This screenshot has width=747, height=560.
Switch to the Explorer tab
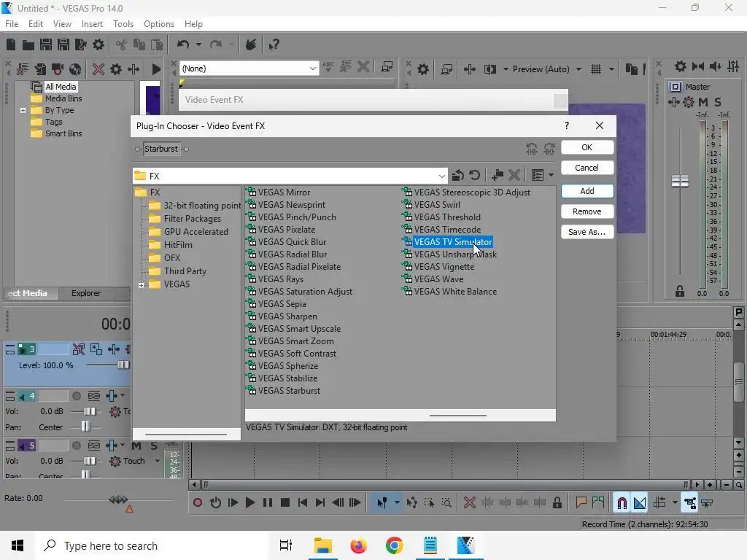(x=86, y=293)
